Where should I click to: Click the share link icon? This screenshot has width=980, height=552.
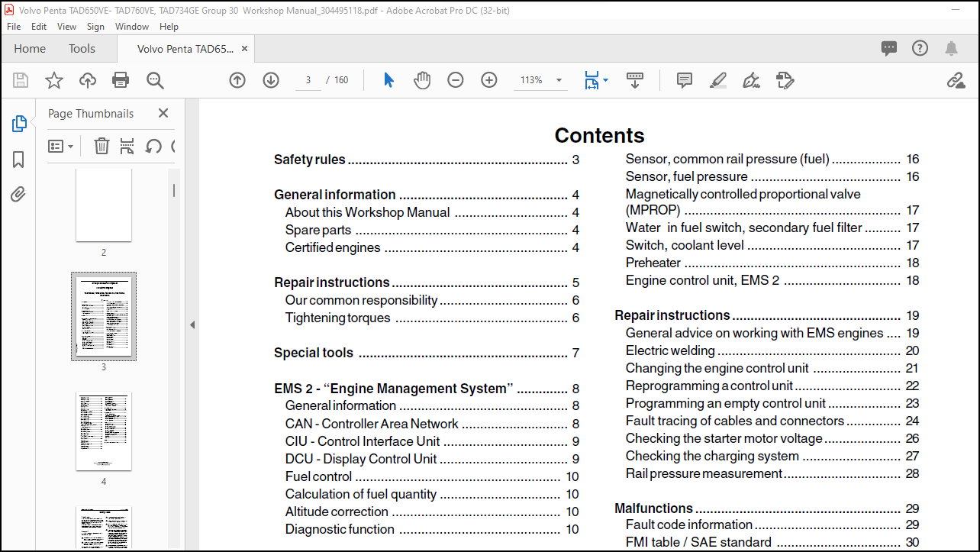coord(956,80)
